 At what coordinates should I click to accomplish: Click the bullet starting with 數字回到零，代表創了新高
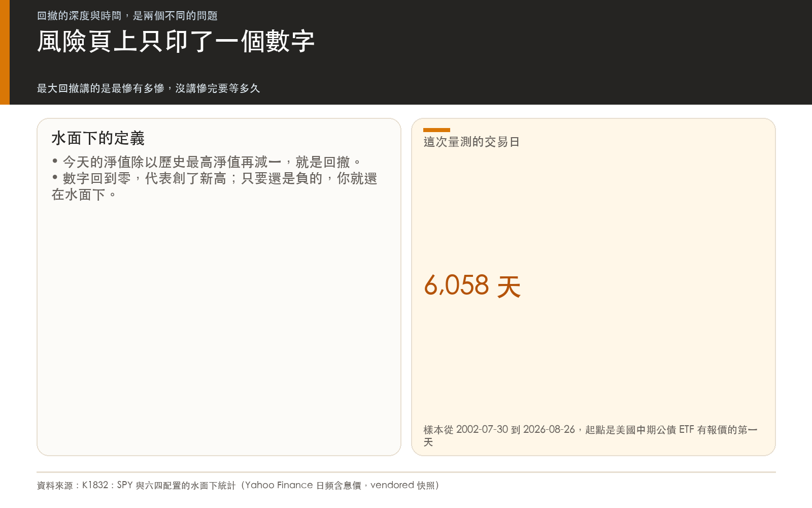(x=214, y=186)
